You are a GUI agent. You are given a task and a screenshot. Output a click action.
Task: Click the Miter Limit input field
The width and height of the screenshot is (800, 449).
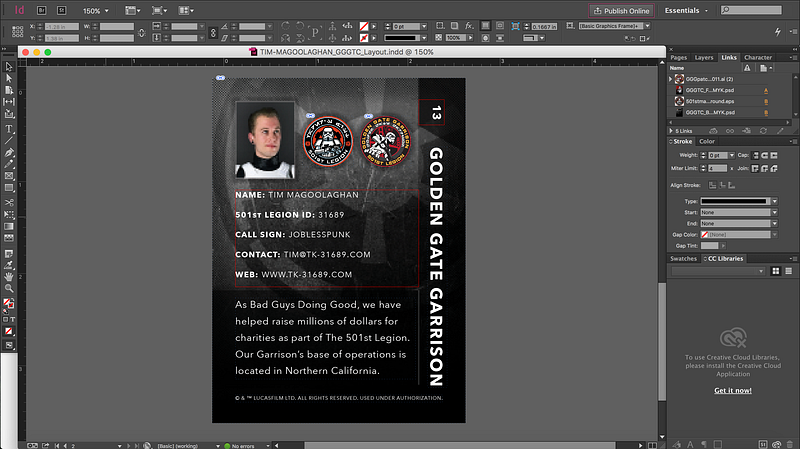click(x=717, y=168)
